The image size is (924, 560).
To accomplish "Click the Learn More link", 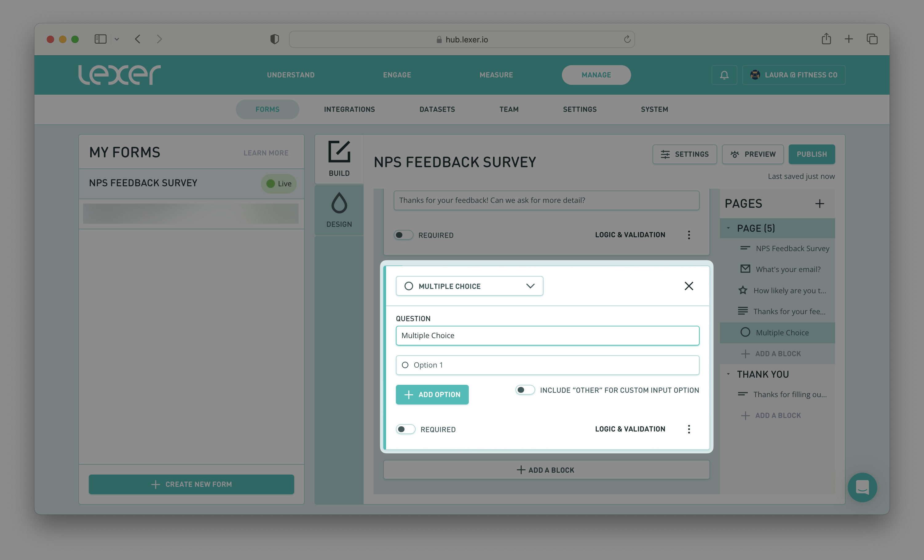I will click(x=266, y=153).
